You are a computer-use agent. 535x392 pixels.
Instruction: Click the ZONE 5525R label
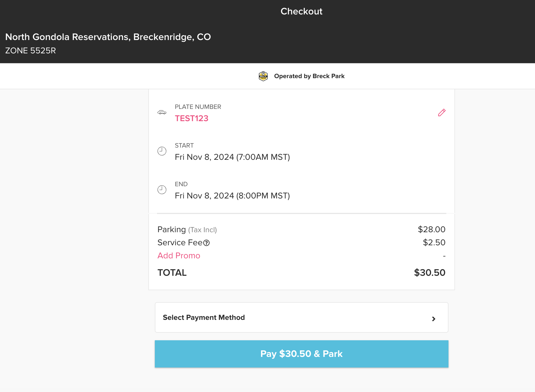[x=30, y=51]
